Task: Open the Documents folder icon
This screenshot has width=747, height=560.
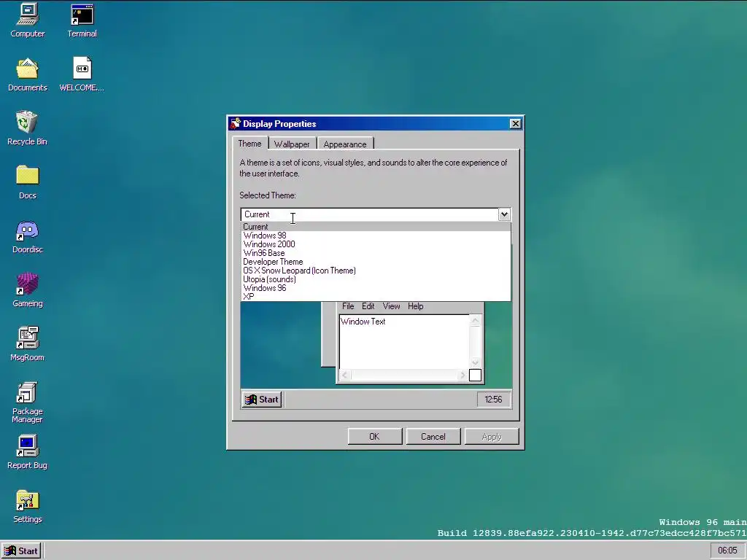Action: click(27, 74)
